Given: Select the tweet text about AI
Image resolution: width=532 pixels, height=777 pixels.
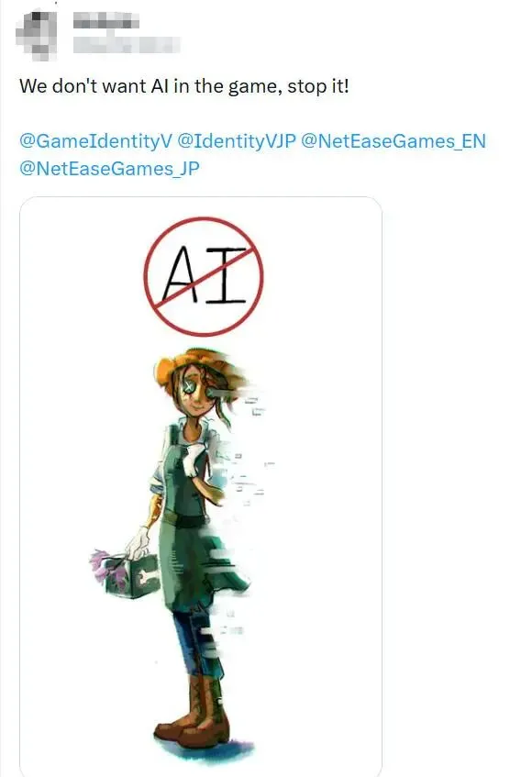Looking at the screenshot, I should coord(184,86).
